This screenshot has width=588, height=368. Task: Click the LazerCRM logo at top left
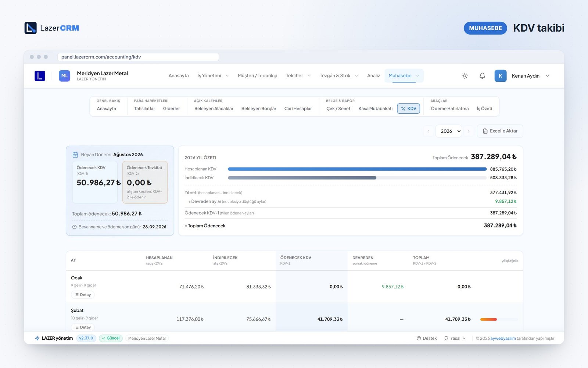(52, 28)
